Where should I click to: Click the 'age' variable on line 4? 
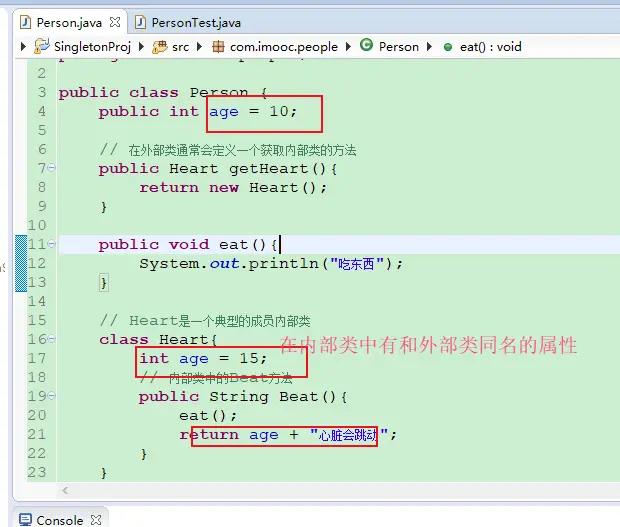(224, 112)
